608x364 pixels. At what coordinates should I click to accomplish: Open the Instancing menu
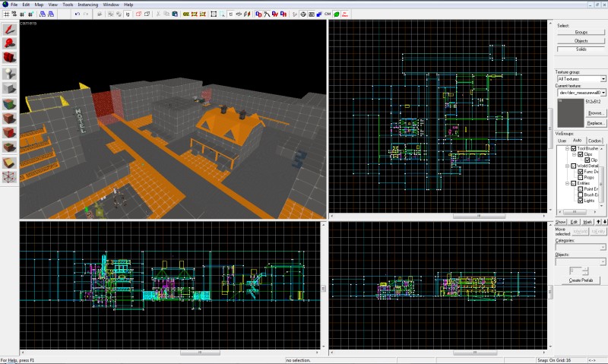(x=87, y=5)
